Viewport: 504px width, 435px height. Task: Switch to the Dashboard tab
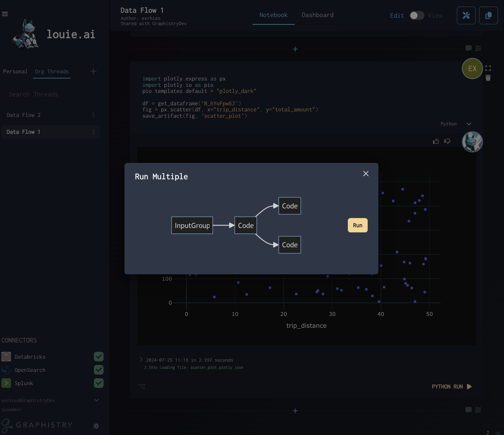click(318, 15)
